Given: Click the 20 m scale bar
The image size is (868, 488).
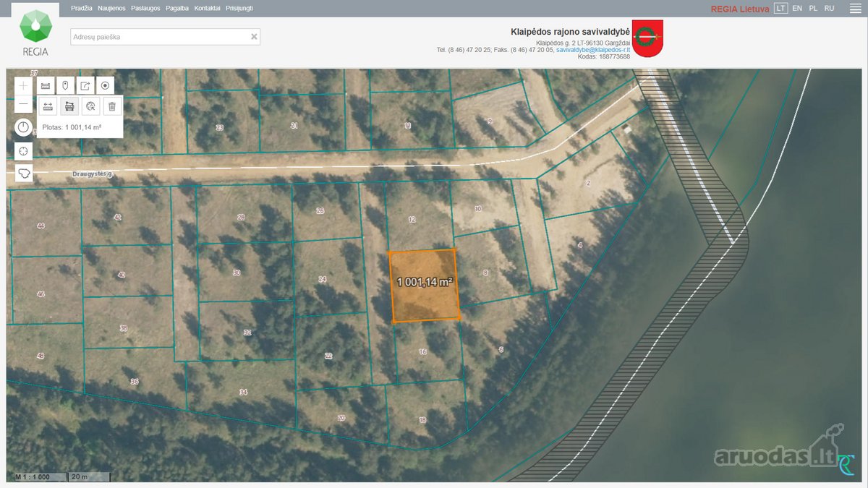Looking at the screenshot, I should 89,477.
